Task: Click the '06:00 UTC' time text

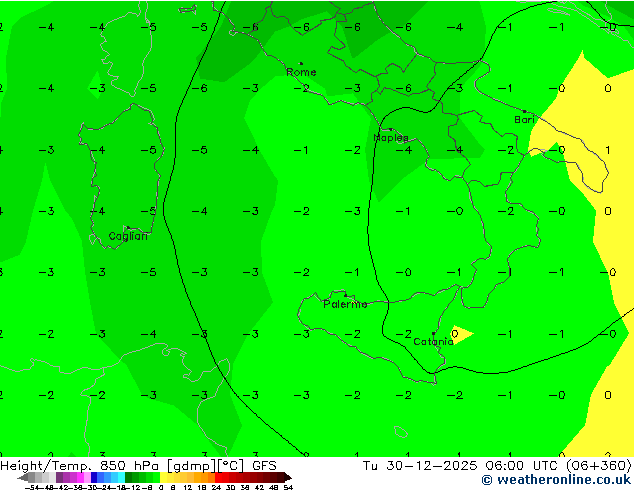Action: (x=522, y=466)
